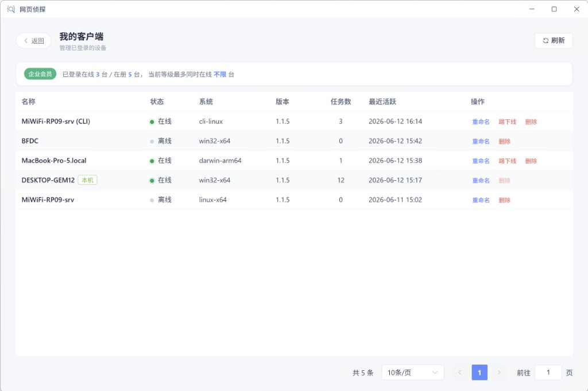Click the darwin-arm64 system cell
Image resolution: width=588 pixels, height=391 pixels.
pos(220,160)
